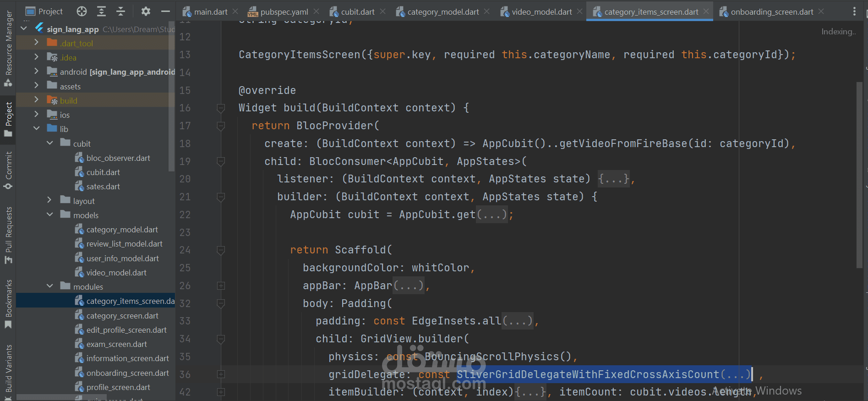Click the editor vertical scrollbar

859,174
